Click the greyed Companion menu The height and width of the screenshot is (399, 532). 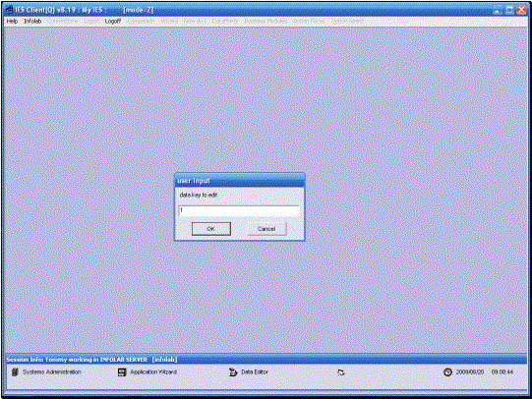[142, 21]
